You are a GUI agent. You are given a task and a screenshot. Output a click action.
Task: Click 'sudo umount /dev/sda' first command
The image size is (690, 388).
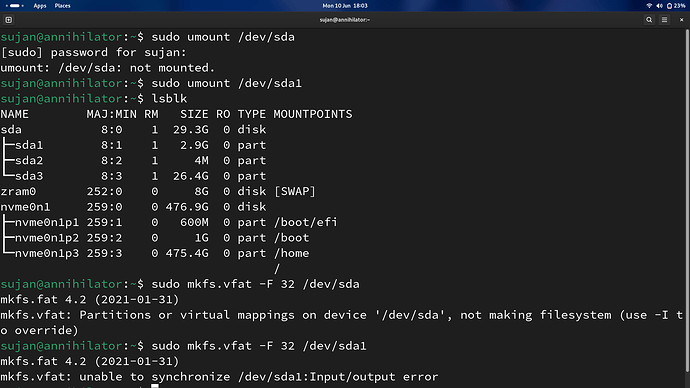pyautogui.click(x=223, y=37)
